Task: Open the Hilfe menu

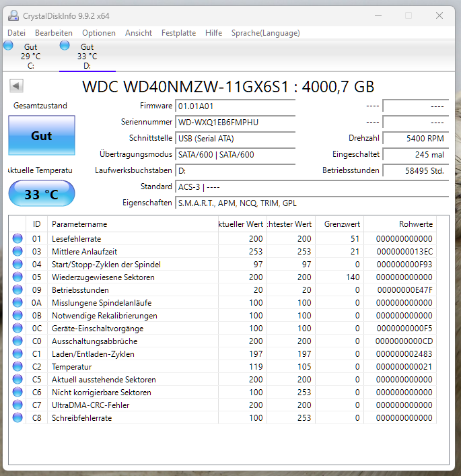Action: [x=213, y=33]
